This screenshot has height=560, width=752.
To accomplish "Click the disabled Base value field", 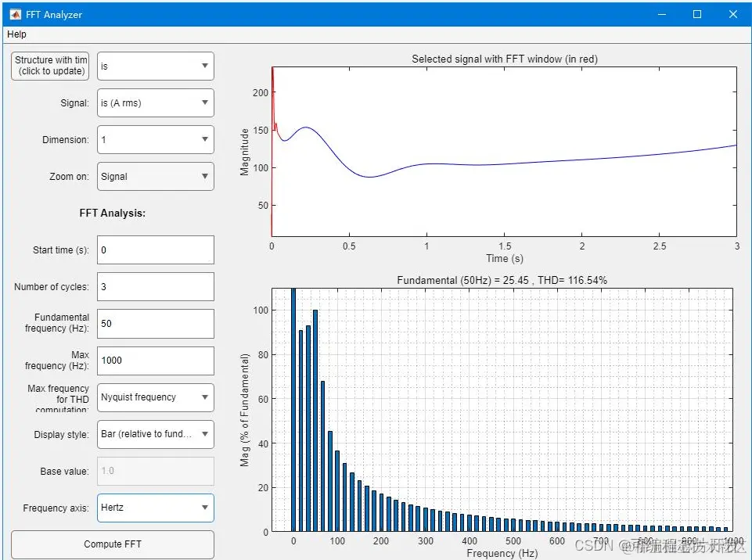I will [156, 471].
